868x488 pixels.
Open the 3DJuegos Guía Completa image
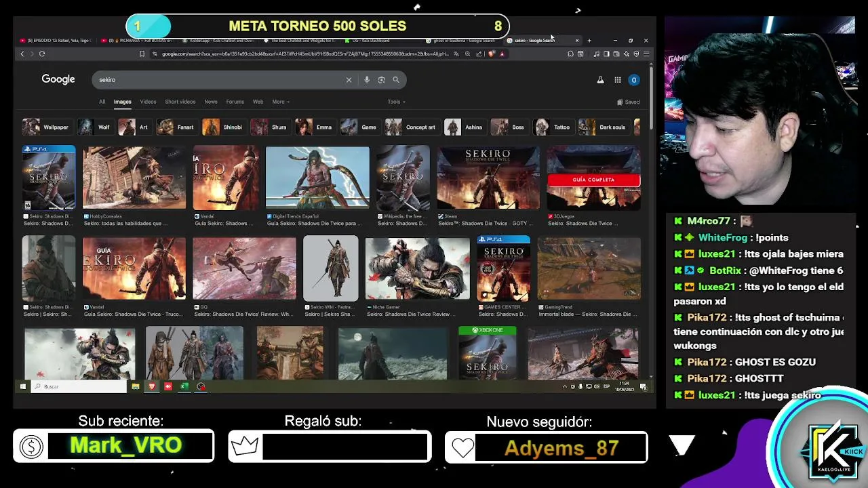coord(593,178)
